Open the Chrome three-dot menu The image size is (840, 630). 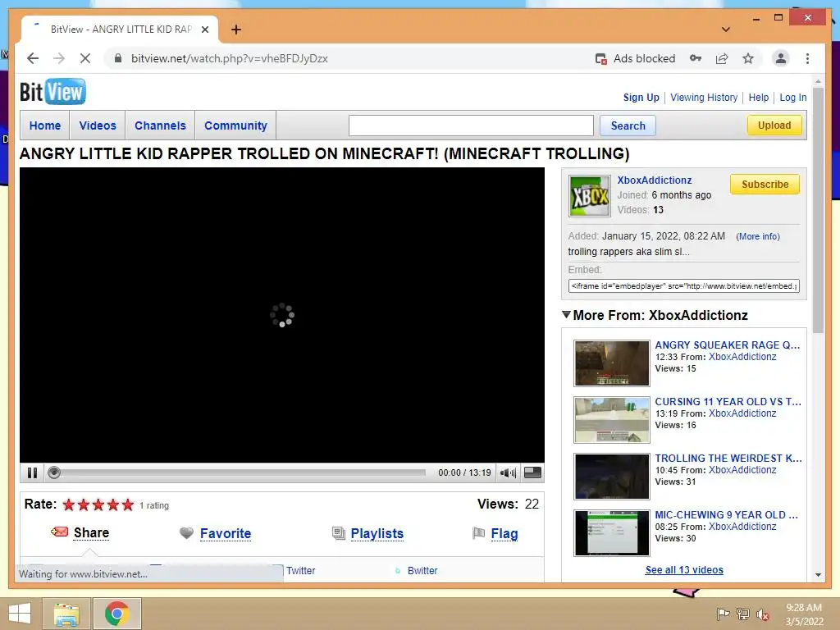pos(807,58)
